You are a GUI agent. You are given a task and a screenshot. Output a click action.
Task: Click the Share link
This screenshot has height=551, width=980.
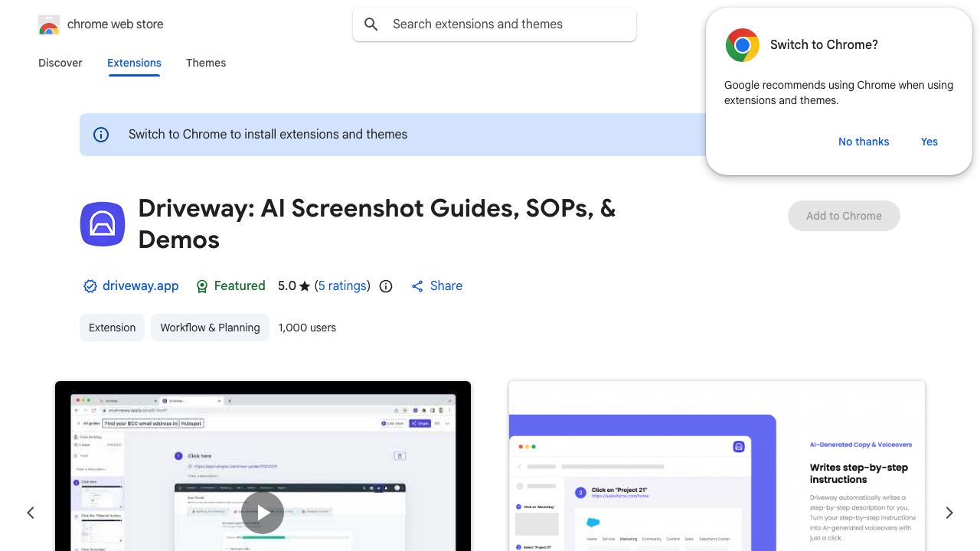pyautogui.click(x=446, y=286)
